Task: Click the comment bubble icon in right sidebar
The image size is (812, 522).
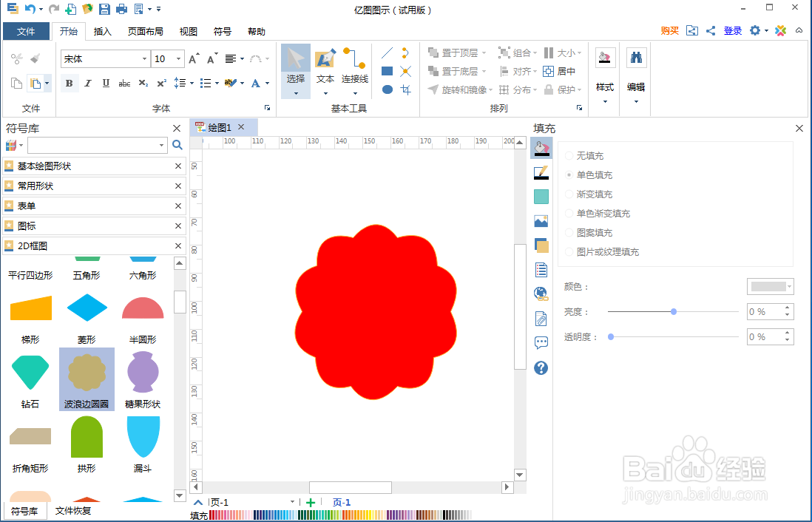Action: 541,342
